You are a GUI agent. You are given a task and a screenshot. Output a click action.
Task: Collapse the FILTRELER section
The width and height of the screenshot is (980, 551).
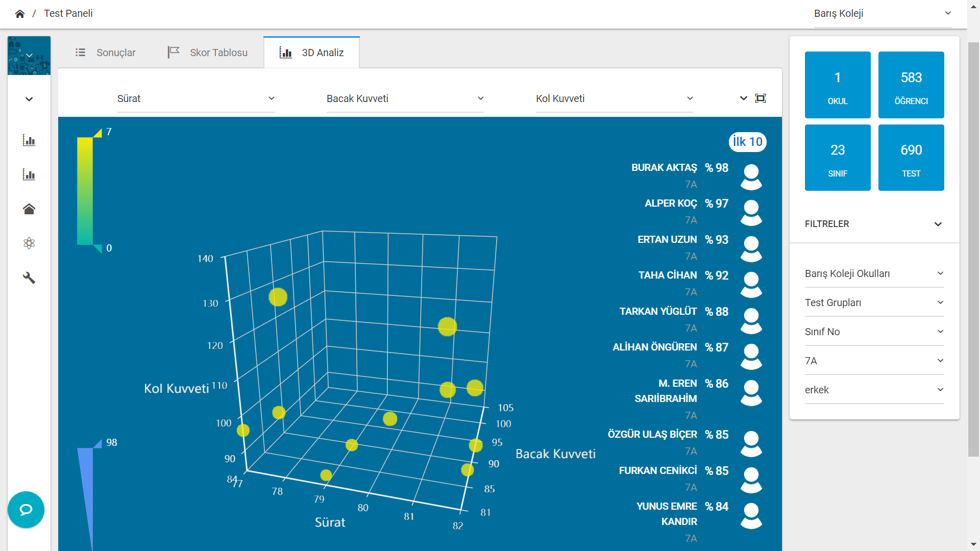coord(938,224)
